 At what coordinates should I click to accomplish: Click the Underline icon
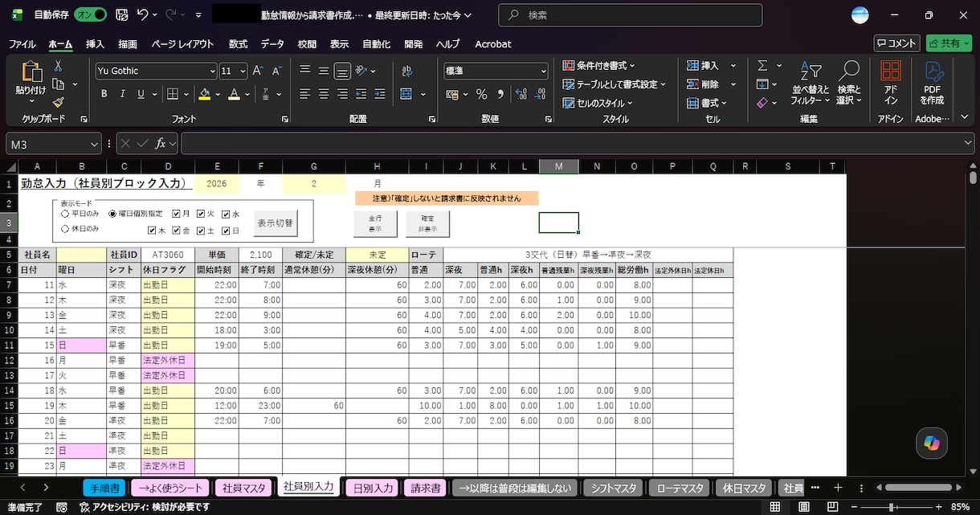click(x=141, y=94)
